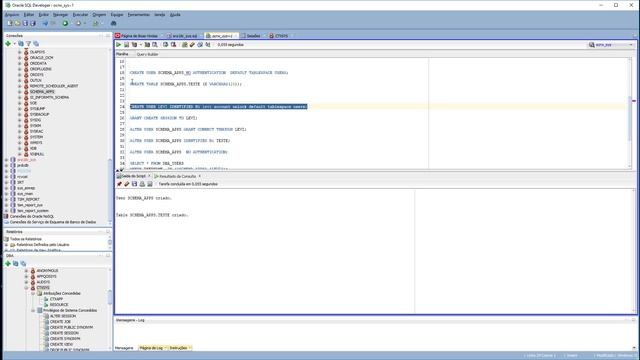Collapse the Atribuições Concedidas node
640x360 pixels.
coord(33,293)
